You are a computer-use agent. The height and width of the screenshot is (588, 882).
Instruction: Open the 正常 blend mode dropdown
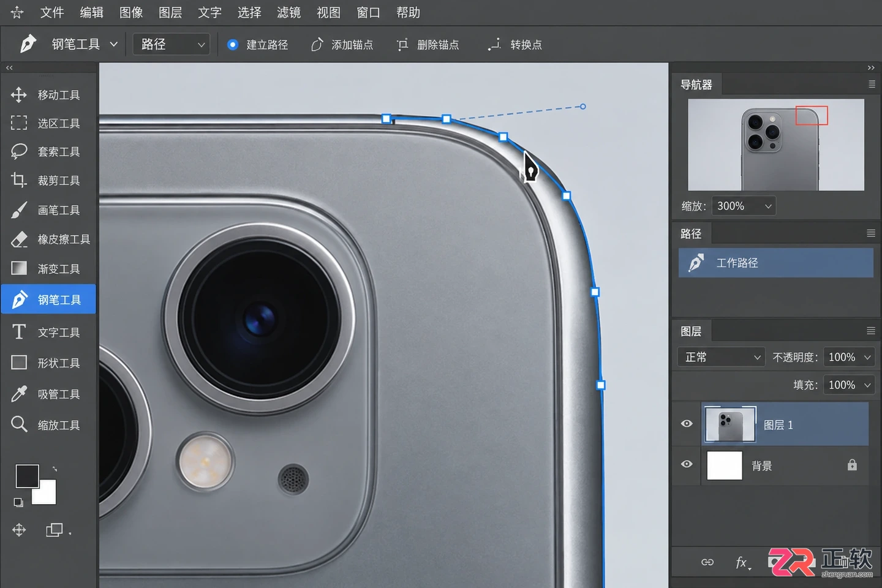(722, 357)
